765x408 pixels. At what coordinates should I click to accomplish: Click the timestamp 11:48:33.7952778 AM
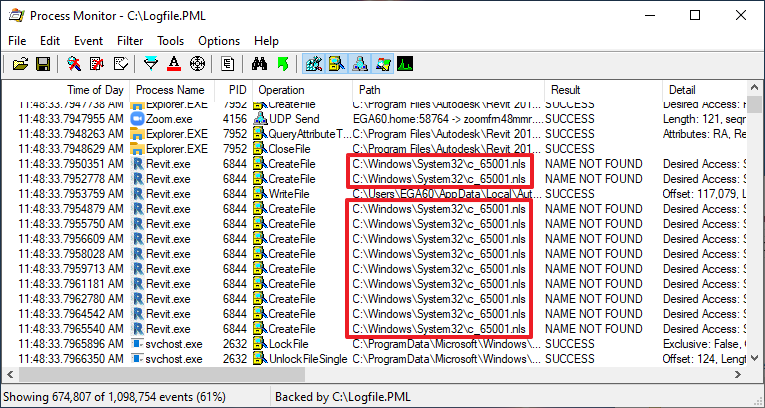pyautogui.click(x=71, y=179)
